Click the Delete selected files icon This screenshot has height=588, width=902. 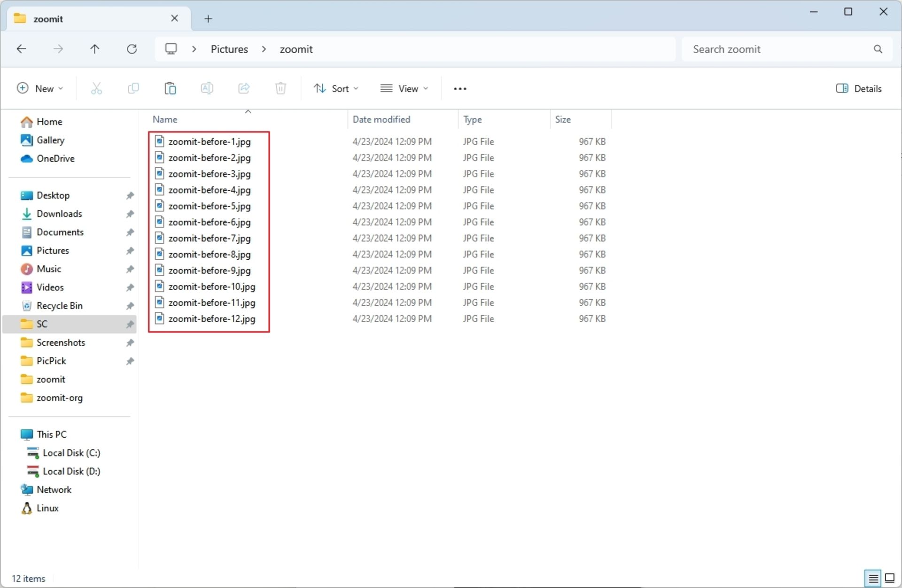click(x=281, y=88)
